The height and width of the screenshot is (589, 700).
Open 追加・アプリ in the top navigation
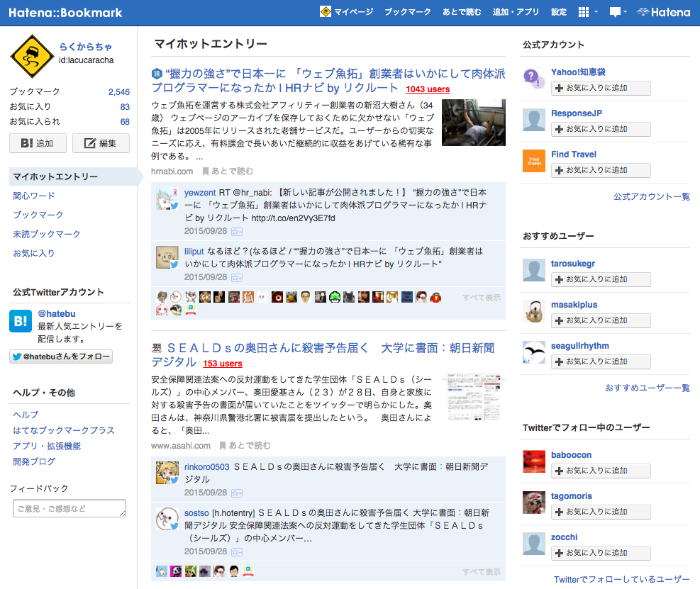[516, 12]
